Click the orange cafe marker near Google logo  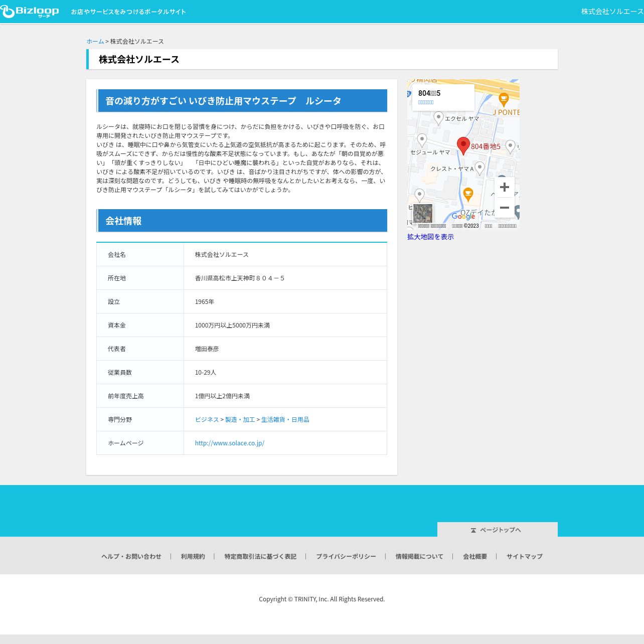click(x=468, y=194)
